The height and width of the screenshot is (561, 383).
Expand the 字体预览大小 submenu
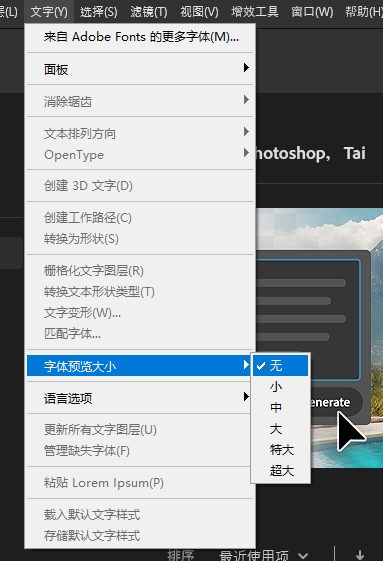point(140,366)
